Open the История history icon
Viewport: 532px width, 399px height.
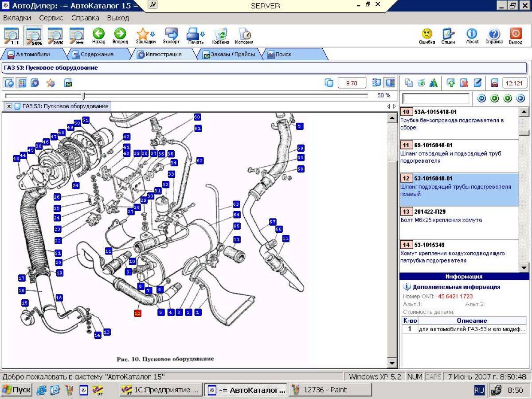pos(244,36)
